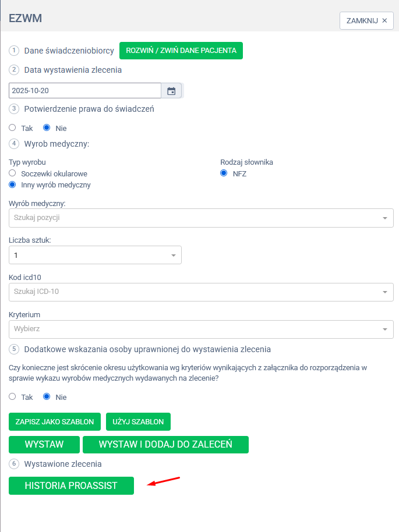The height and width of the screenshot is (532, 399).
Task: Select Tak for Potwierdzenie prawa do świadczeń
Action: (x=12, y=128)
